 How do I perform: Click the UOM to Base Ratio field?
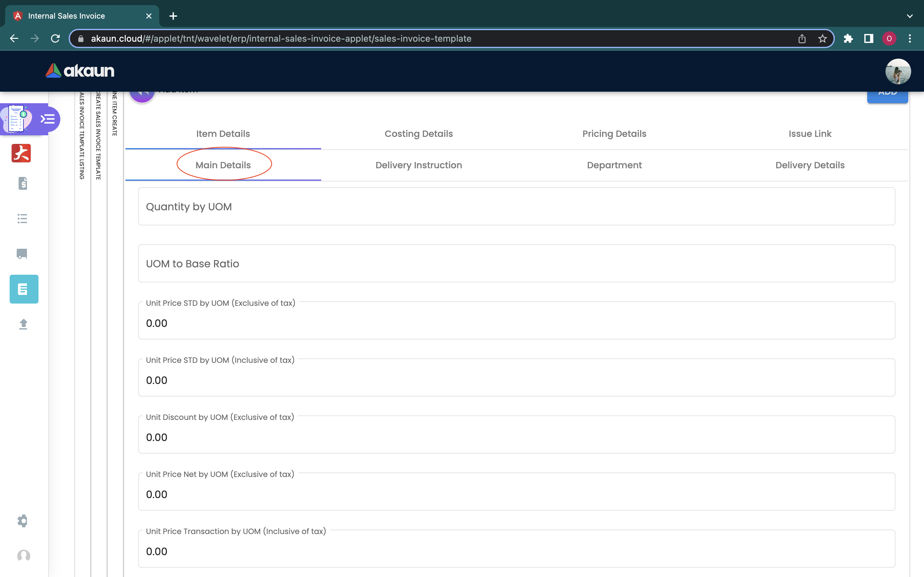point(516,264)
